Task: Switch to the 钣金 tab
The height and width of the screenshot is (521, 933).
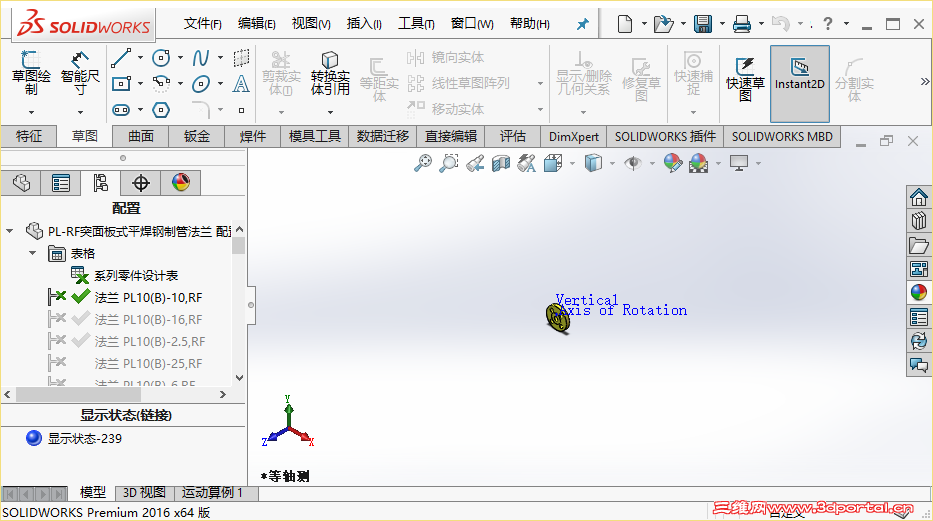Action: point(196,136)
